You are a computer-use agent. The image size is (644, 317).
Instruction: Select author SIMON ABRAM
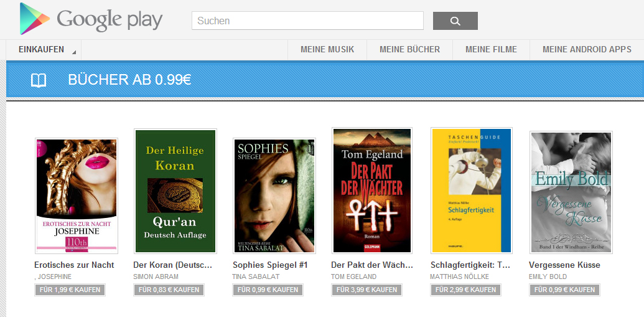click(156, 277)
